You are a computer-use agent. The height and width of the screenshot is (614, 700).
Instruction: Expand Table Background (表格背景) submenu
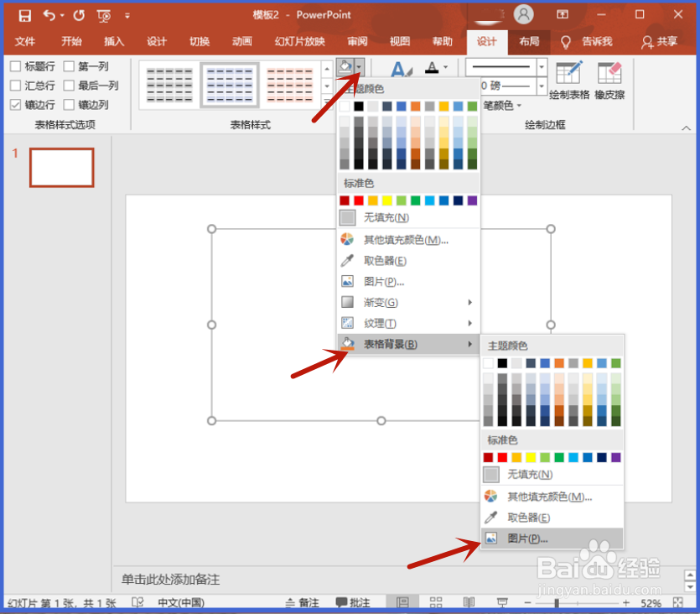tap(408, 344)
